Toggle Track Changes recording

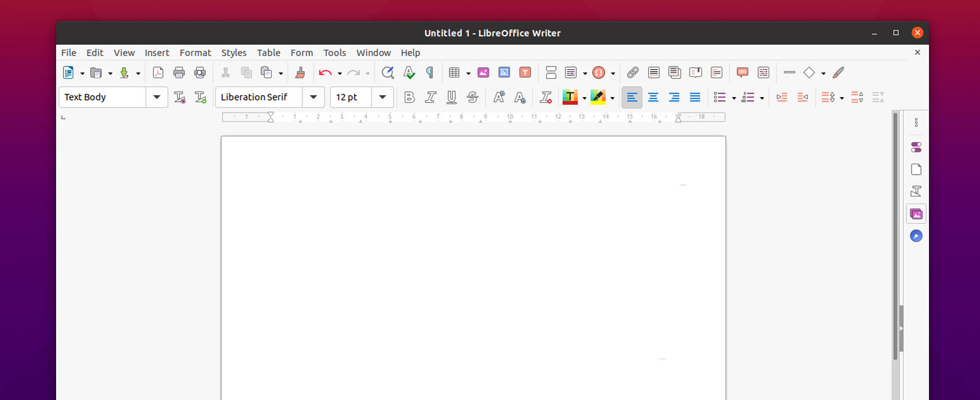tap(764, 72)
